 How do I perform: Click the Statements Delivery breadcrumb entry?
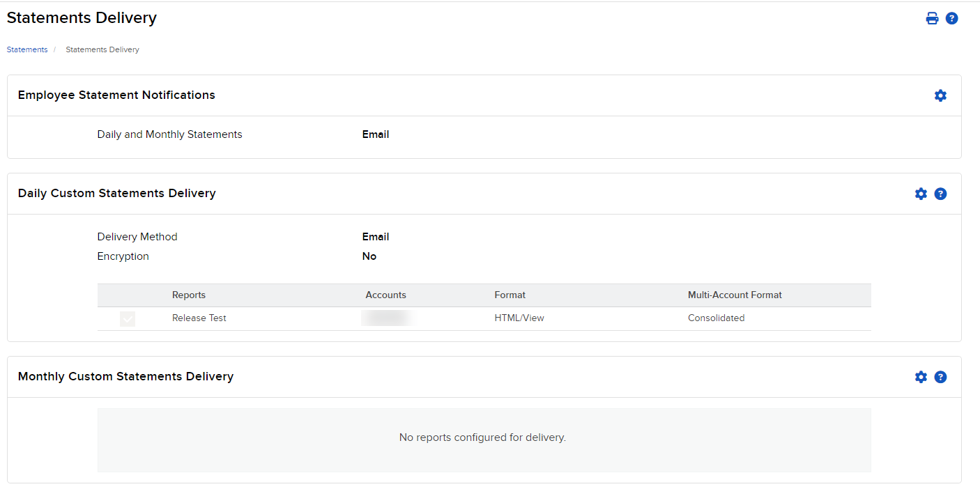(x=102, y=49)
